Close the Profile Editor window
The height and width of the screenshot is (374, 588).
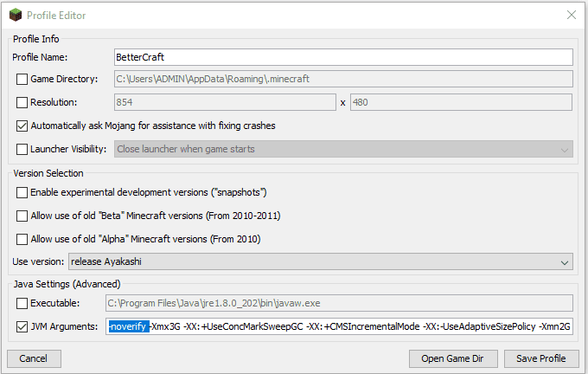click(x=571, y=15)
